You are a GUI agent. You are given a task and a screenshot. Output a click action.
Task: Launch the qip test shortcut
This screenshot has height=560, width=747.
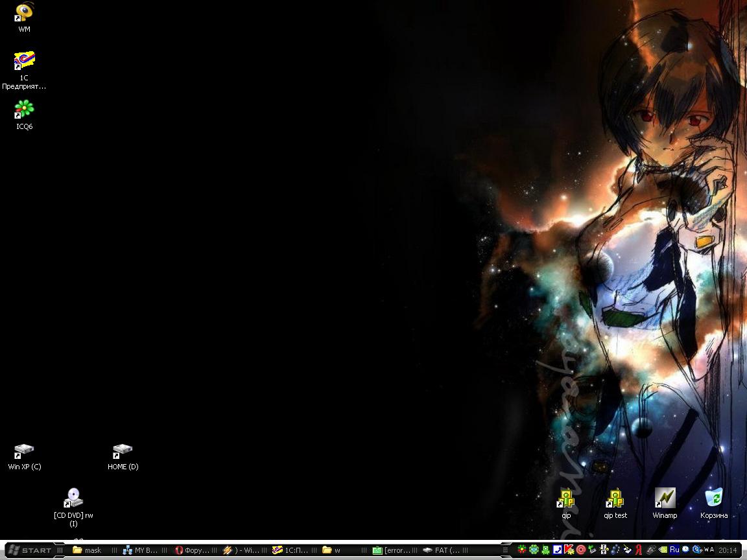point(615,499)
